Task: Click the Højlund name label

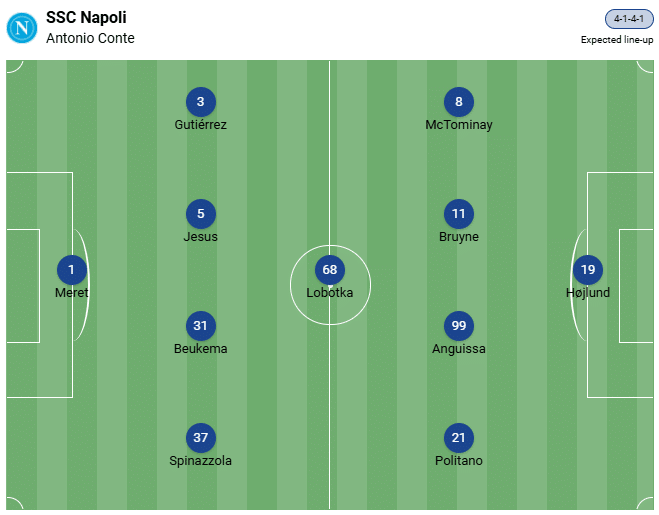Action: [x=588, y=293]
